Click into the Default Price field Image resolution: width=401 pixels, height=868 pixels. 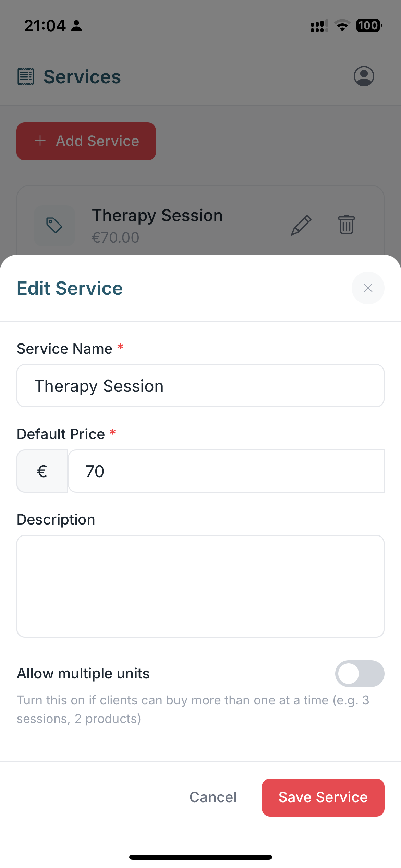pos(226,471)
